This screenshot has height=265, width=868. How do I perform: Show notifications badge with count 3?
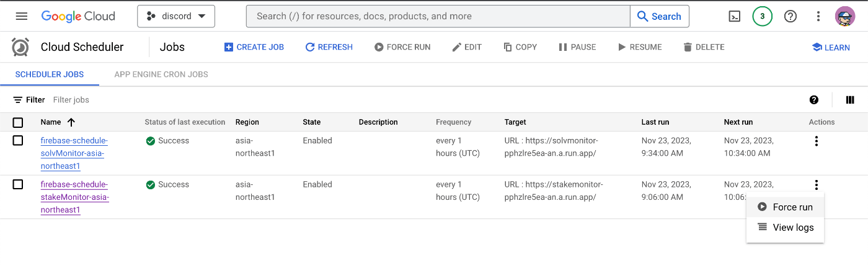coord(762,16)
